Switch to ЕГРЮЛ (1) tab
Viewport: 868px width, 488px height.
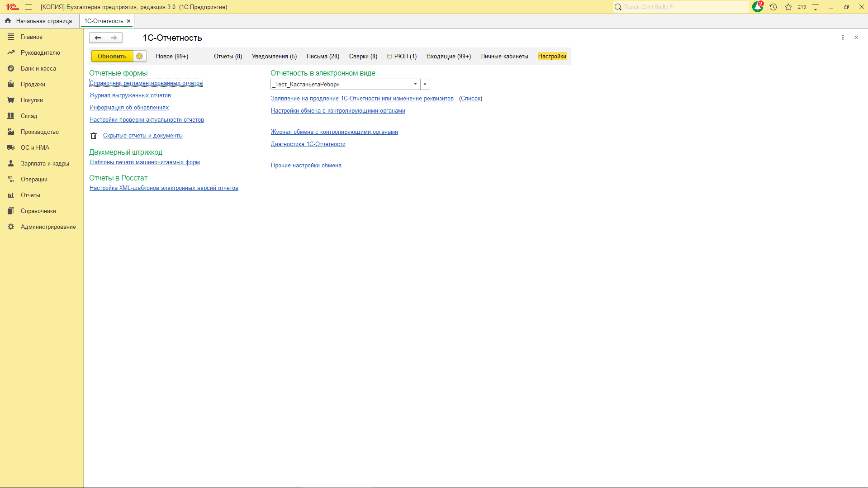402,56
